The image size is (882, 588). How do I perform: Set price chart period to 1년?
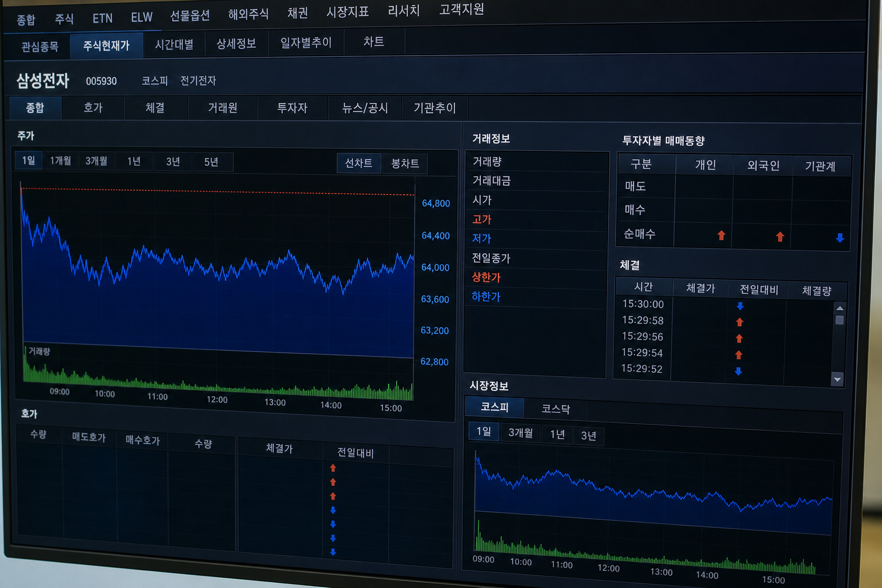pyautogui.click(x=134, y=161)
